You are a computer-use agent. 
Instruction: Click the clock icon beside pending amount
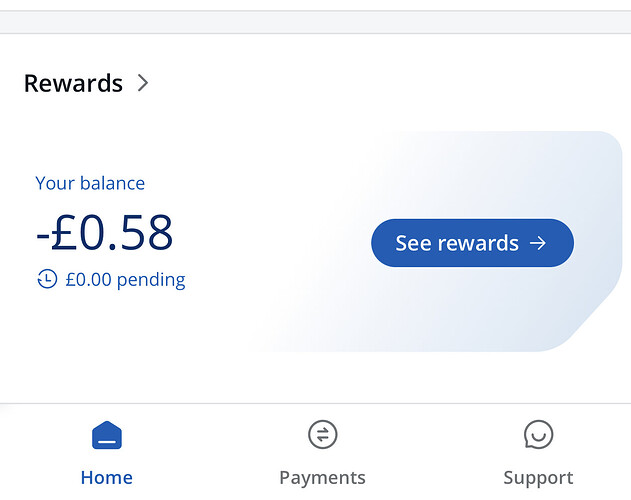click(x=47, y=279)
